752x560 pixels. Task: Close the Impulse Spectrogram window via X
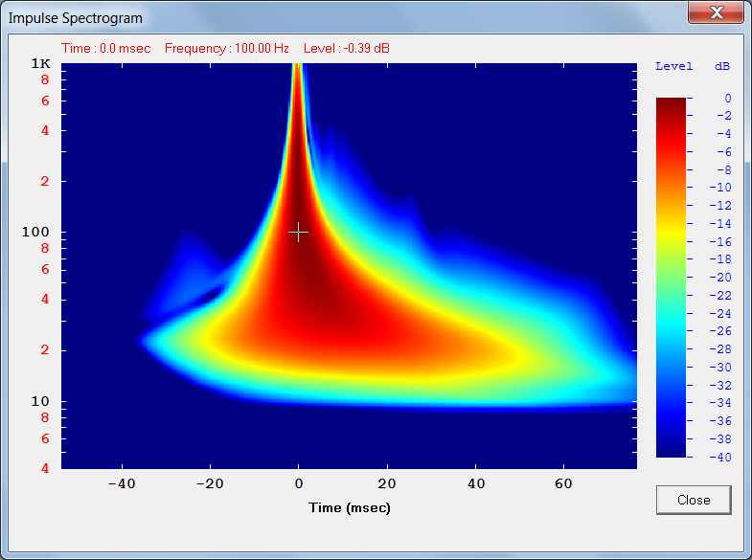pyautogui.click(x=716, y=12)
